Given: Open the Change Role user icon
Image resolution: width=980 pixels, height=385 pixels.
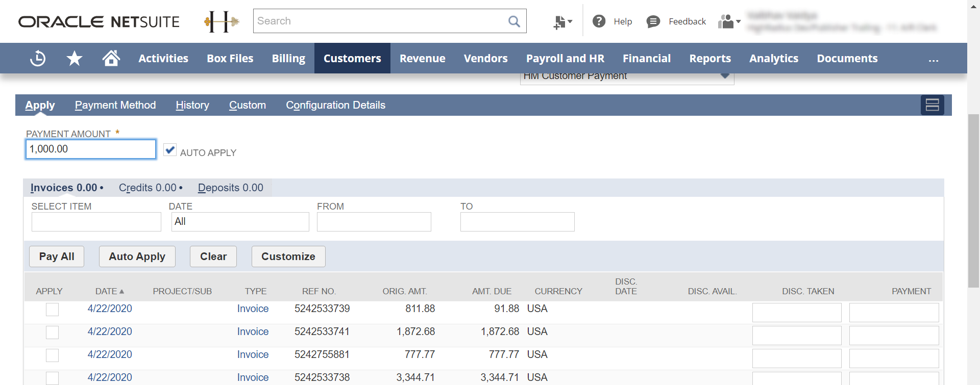Looking at the screenshot, I should [729, 21].
